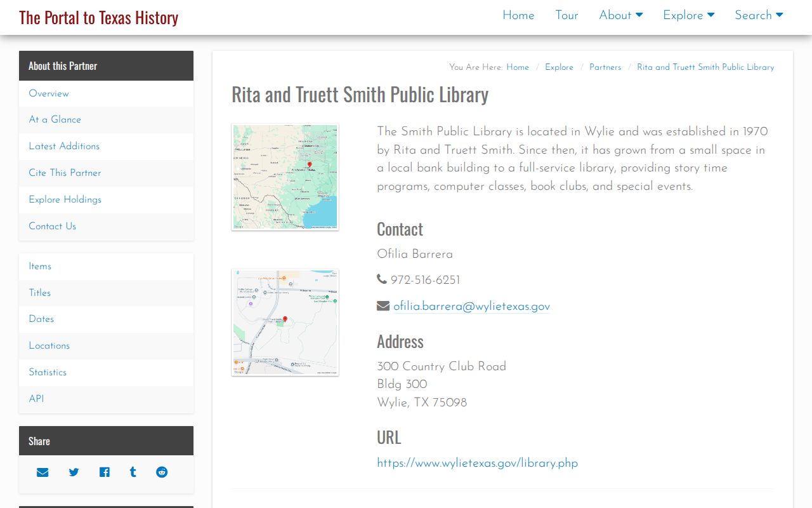Click the contact name Ofilia Barrera
812x508 pixels.
[x=415, y=254]
